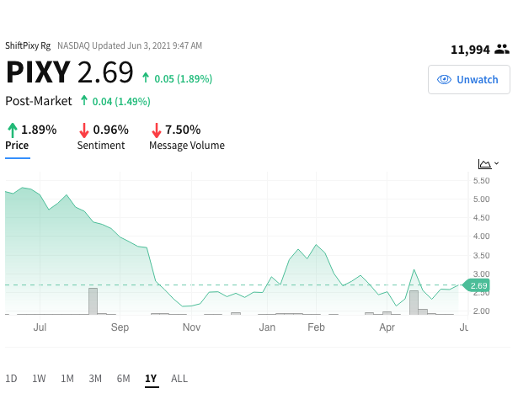The image size is (518, 420).
Task: Click the tall volume bar before Sep
Action: [93, 301]
